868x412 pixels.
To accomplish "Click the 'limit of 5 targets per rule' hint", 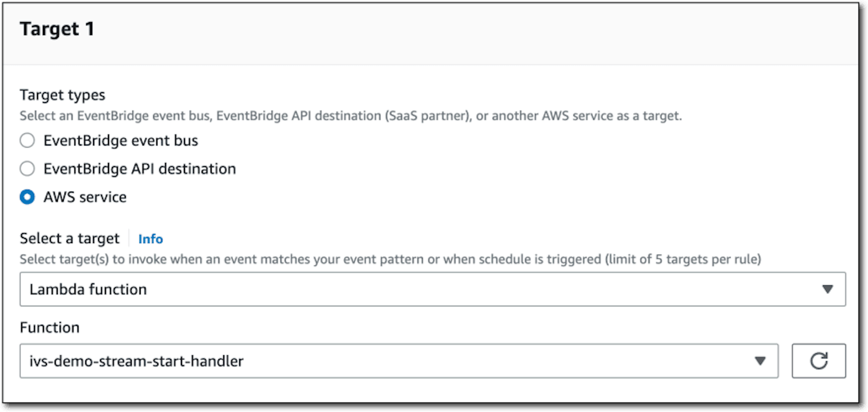I will [x=683, y=259].
